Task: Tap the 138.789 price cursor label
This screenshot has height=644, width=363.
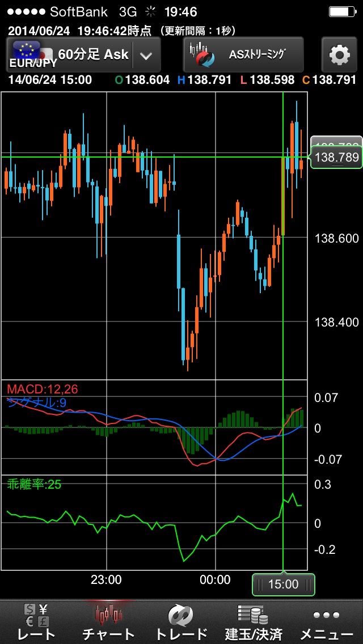Action: tap(336, 157)
